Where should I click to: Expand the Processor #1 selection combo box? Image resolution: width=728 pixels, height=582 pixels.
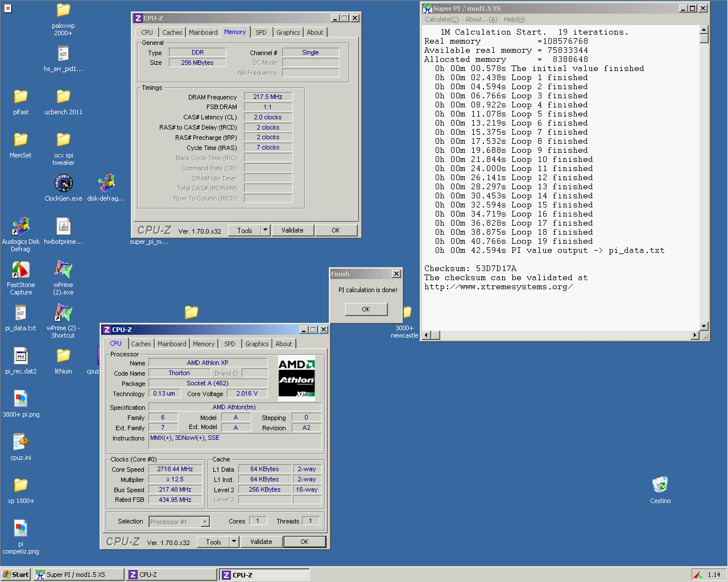(205, 522)
